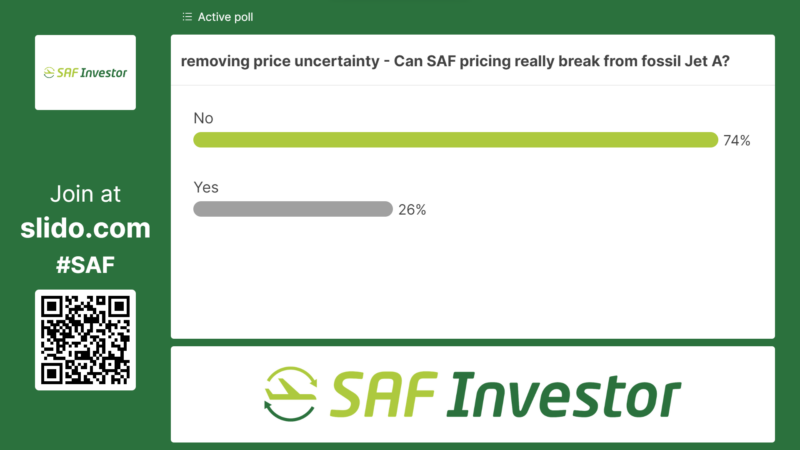Click the "Join at" text
This screenshot has width=800, height=450.
85,195
